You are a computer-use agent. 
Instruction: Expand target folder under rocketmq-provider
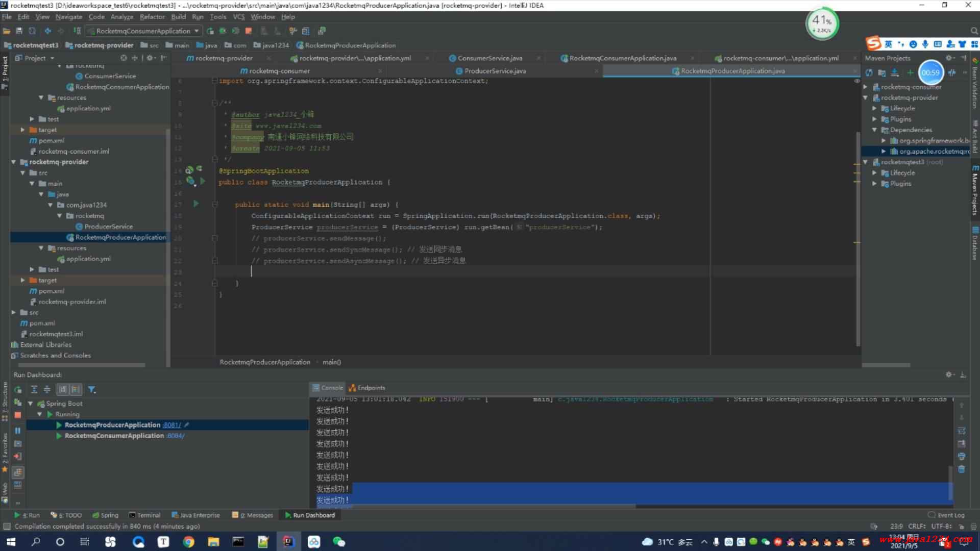tap(23, 280)
